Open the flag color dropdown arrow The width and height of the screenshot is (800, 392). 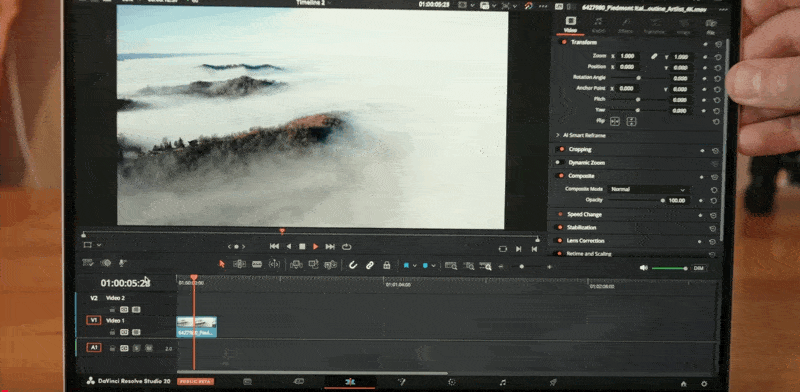(414, 265)
